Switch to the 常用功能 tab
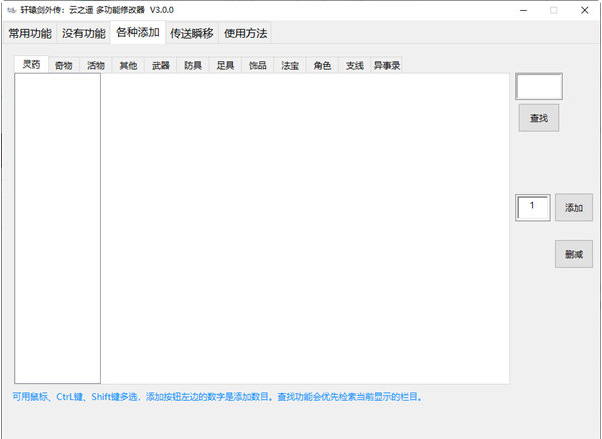Image resolution: width=602 pixels, height=439 pixels. point(30,33)
